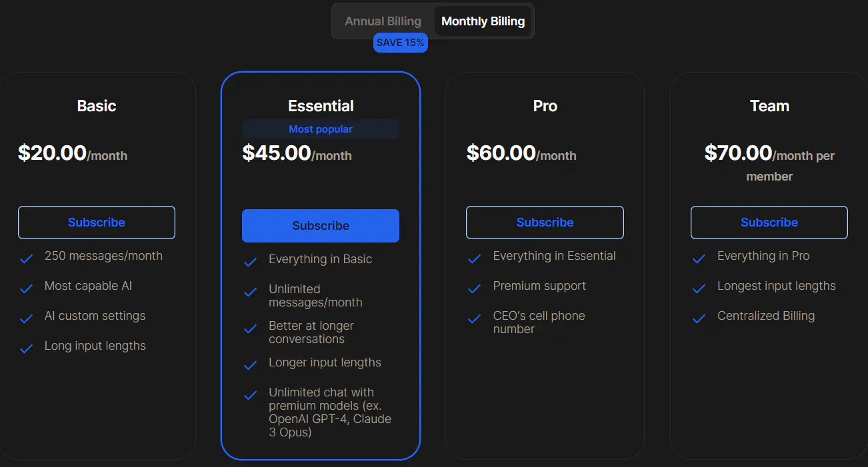Click checkmark beside Longest input lengths
This screenshot has width=868, height=467.
[699, 288]
